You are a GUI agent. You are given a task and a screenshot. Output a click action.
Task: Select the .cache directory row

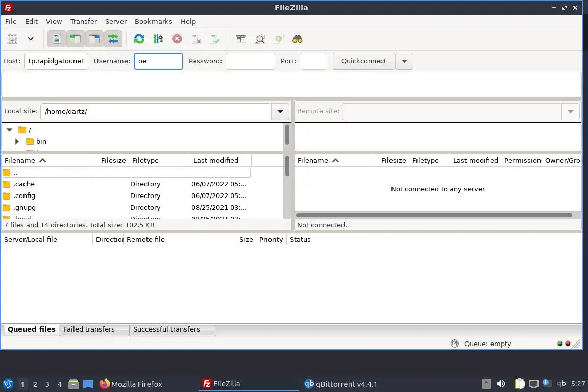click(x=126, y=184)
